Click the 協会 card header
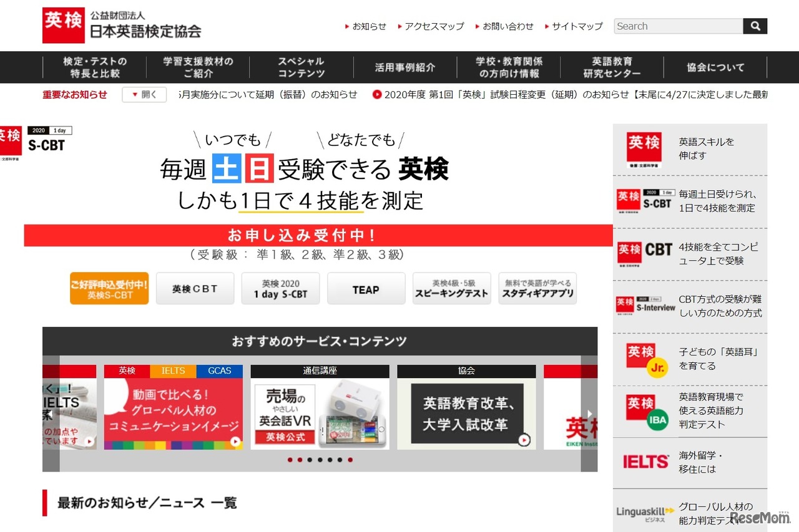Image resolution: width=799 pixels, height=532 pixels. coord(466,371)
